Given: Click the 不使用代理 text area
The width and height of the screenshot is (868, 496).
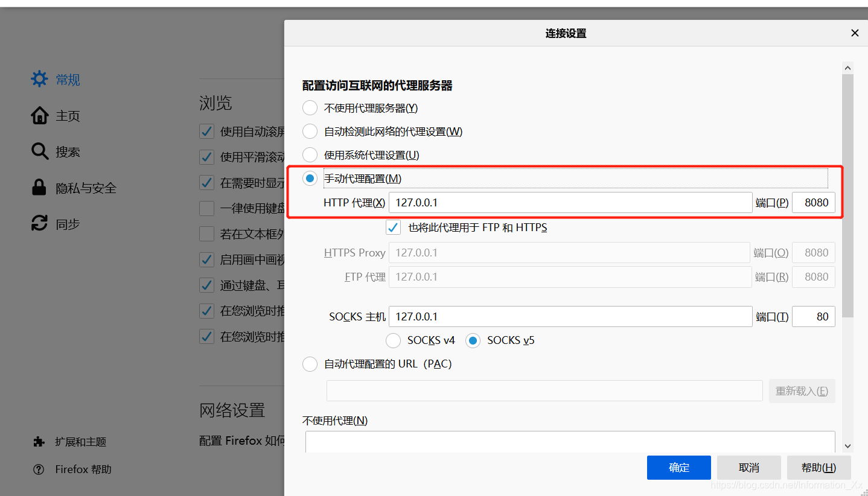Looking at the screenshot, I should [x=570, y=442].
